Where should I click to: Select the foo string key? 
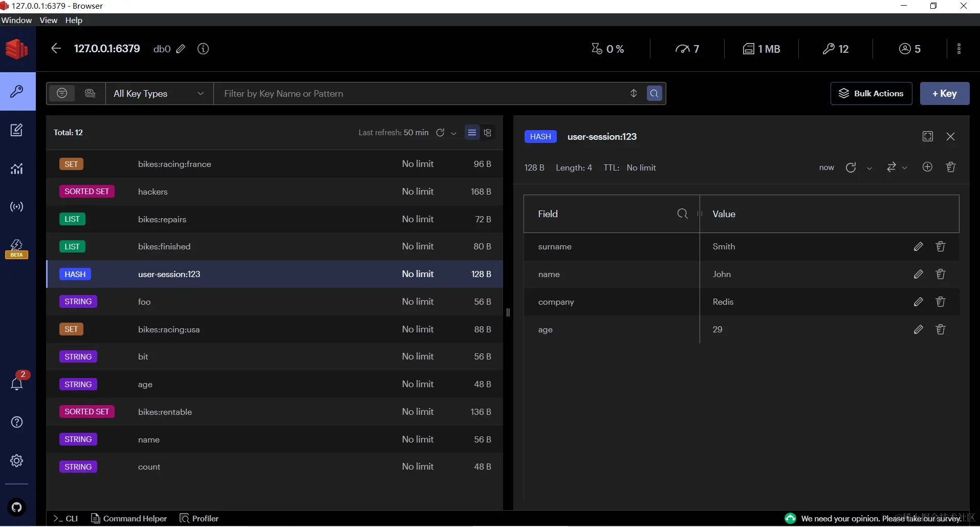point(274,302)
